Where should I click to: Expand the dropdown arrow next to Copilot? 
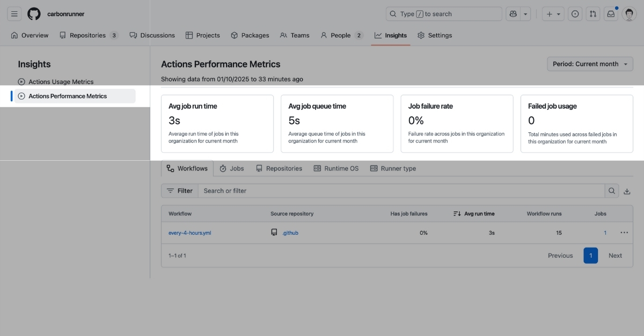coord(526,14)
